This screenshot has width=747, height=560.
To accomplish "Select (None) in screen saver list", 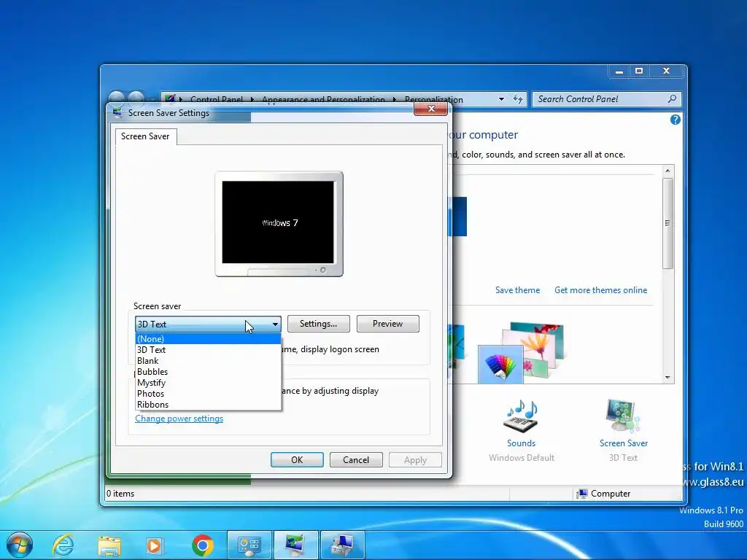I will (208, 338).
